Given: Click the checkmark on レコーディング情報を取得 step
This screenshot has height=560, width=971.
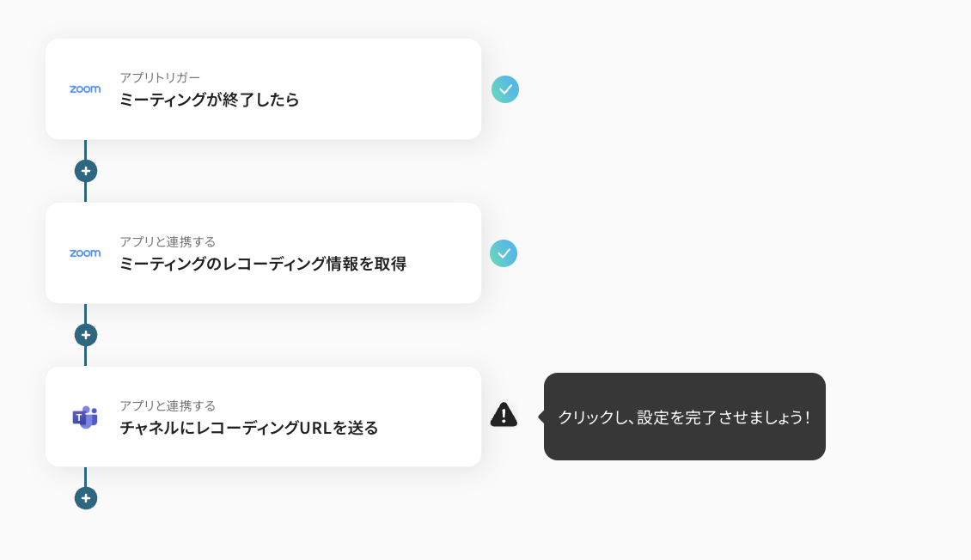Looking at the screenshot, I should pos(504,253).
